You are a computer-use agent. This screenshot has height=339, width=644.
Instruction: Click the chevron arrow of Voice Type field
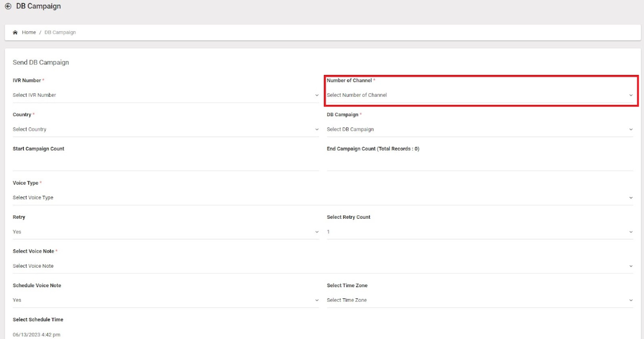tap(631, 198)
